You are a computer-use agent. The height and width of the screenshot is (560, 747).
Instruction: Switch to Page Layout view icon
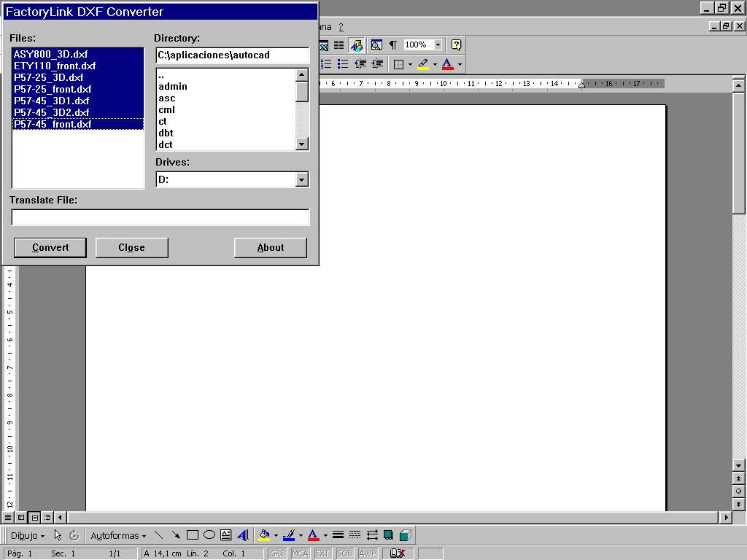click(x=34, y=517)
